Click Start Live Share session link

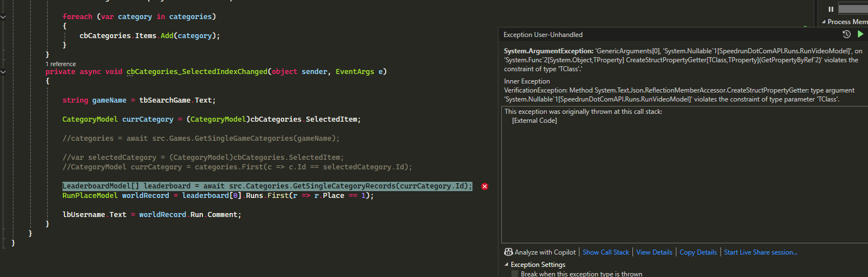coord(760,252)
